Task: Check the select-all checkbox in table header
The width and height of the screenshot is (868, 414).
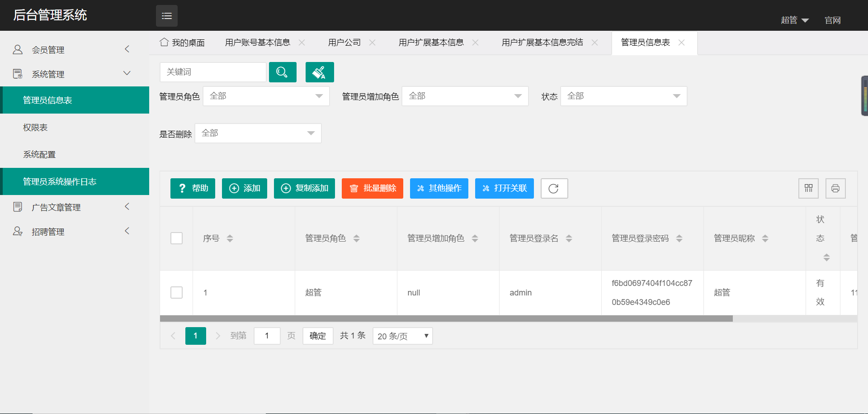Action: [x=176, y=238]
